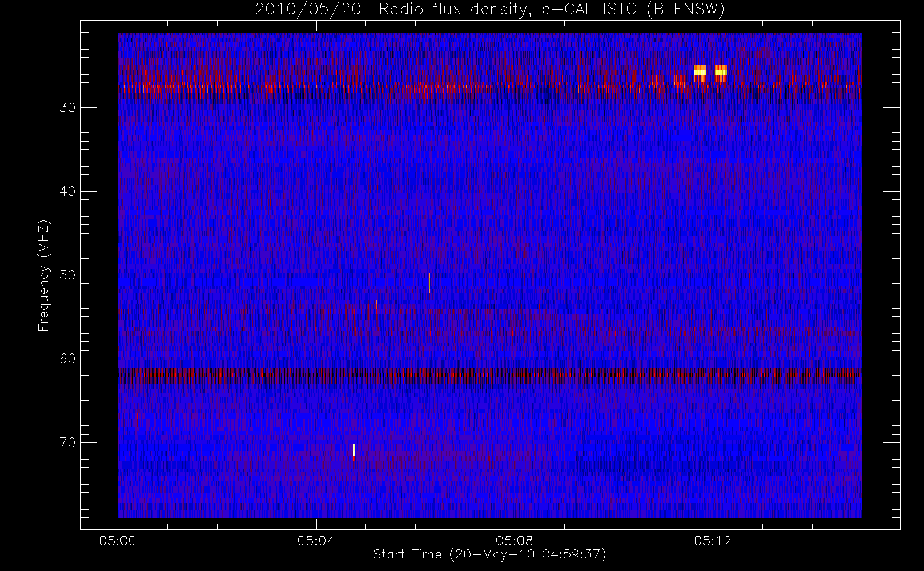The image size is (924, 571).
Task: Click the red interference band near 62 MHz
Action: [490, 375]
